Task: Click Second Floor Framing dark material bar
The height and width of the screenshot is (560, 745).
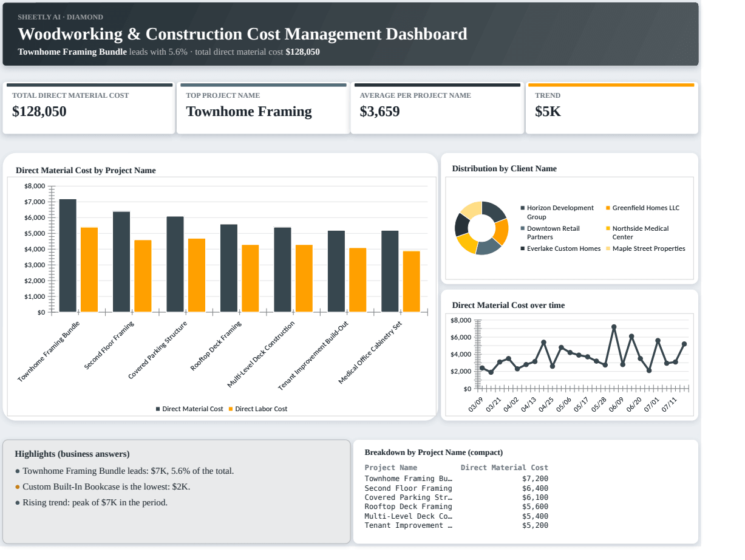Action: [x=121, y=262]
